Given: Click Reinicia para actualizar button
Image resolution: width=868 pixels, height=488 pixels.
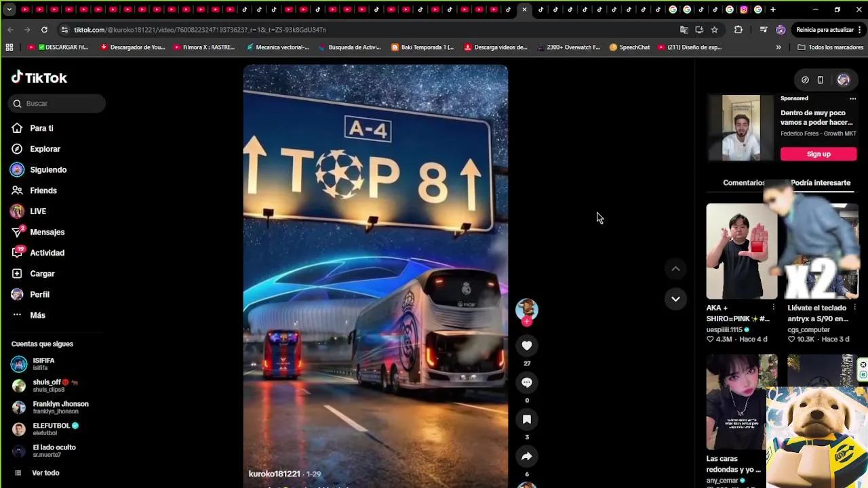Looking at the screenshot, I should tap(825, 30).
